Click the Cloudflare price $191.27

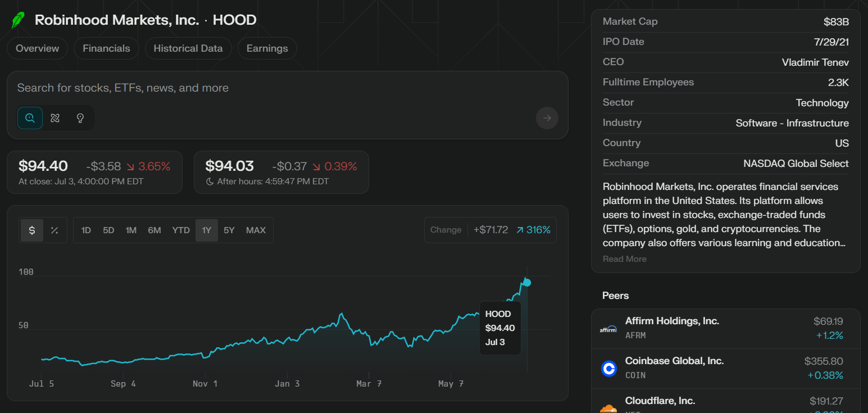click(x=826, y=401)
